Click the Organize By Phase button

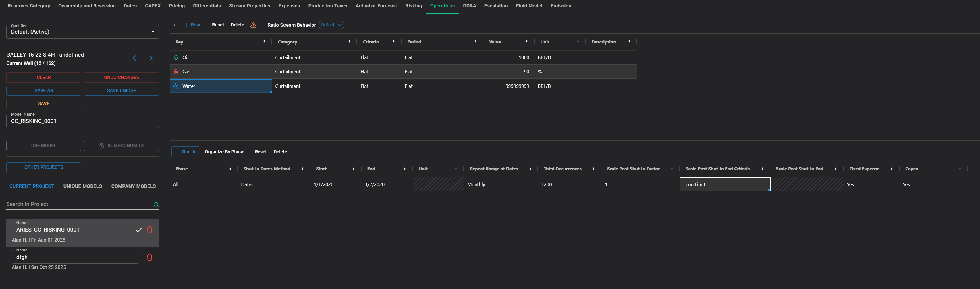(x=225, y=152)
